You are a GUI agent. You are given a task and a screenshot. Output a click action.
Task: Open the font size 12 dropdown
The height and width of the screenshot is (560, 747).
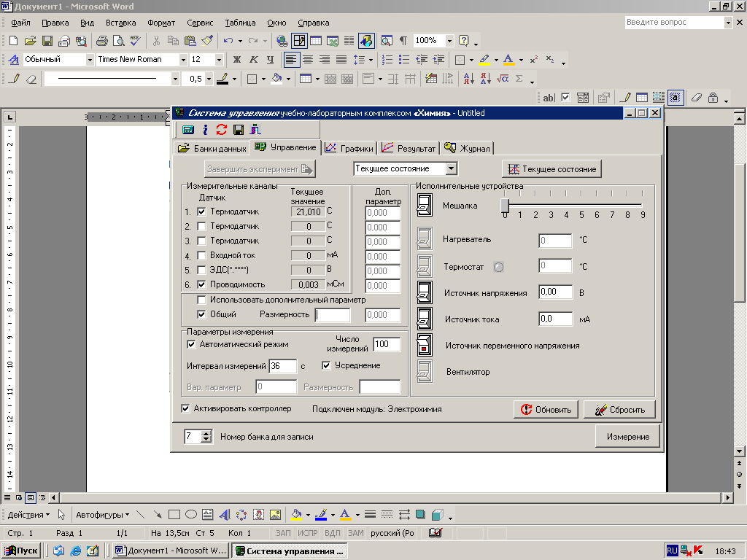click(219, 60)
